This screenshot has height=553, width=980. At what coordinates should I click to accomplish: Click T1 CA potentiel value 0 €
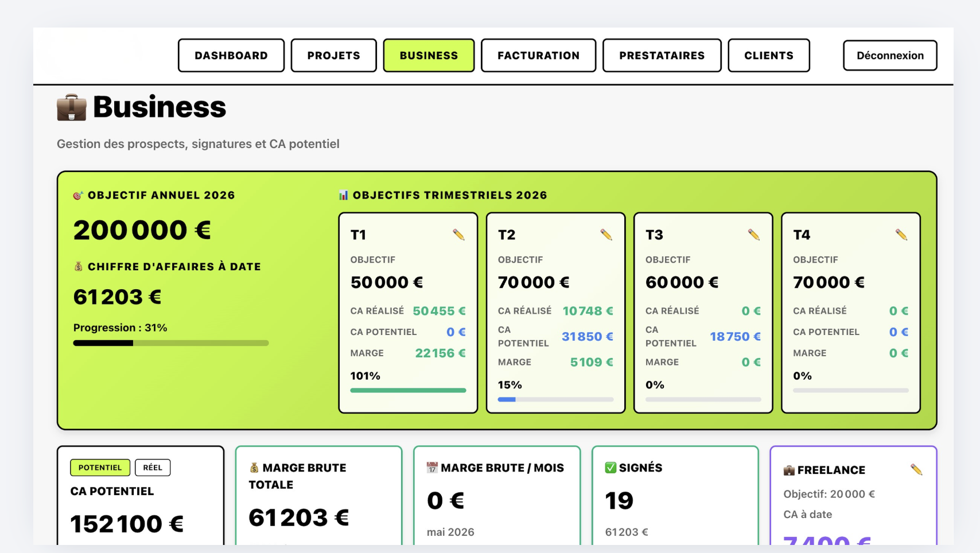click(456, 332)
